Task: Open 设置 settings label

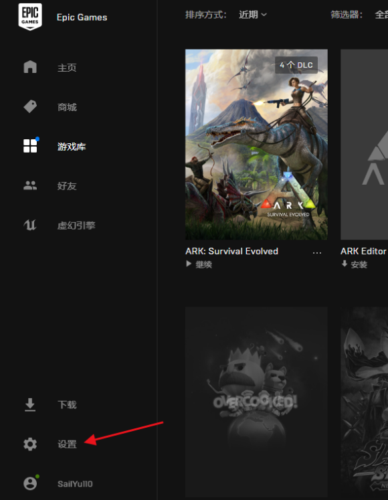Action: 67,444
